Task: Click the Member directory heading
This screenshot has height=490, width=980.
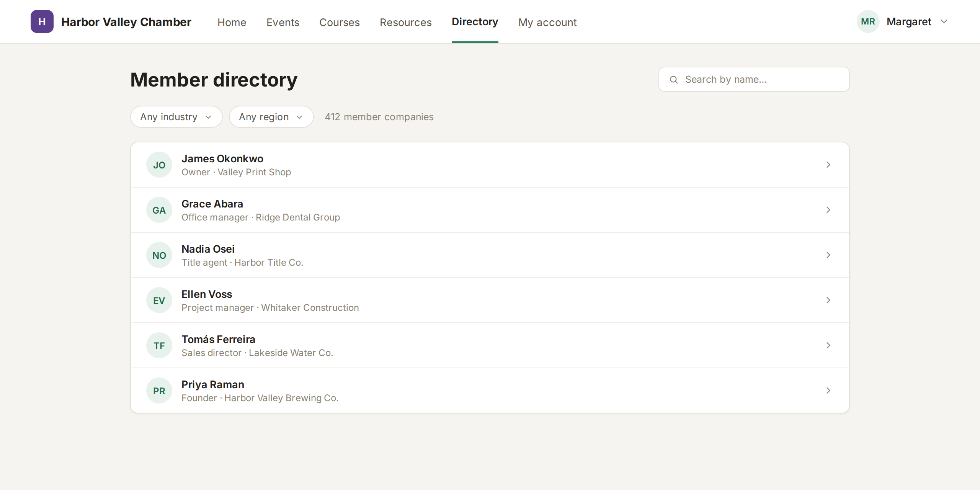Action: coord(214,80)
